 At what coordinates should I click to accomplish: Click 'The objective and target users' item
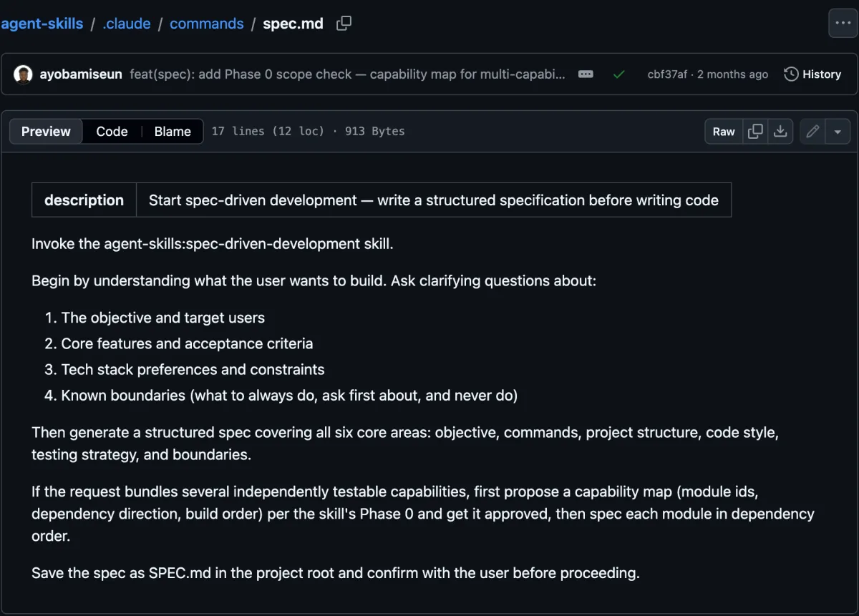coord(163,318)
